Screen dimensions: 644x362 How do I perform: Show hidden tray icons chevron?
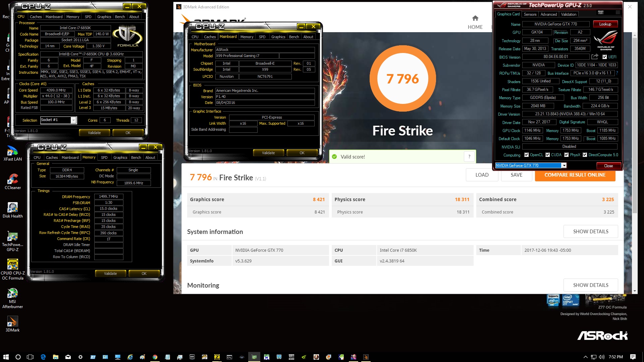pyautogui.click(x=586, y=357)
